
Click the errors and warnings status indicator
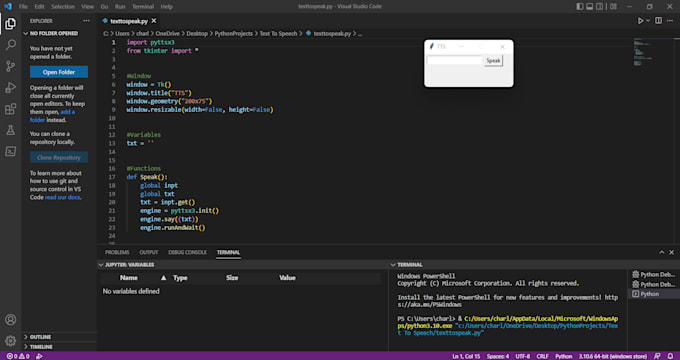tap(18, 356)
